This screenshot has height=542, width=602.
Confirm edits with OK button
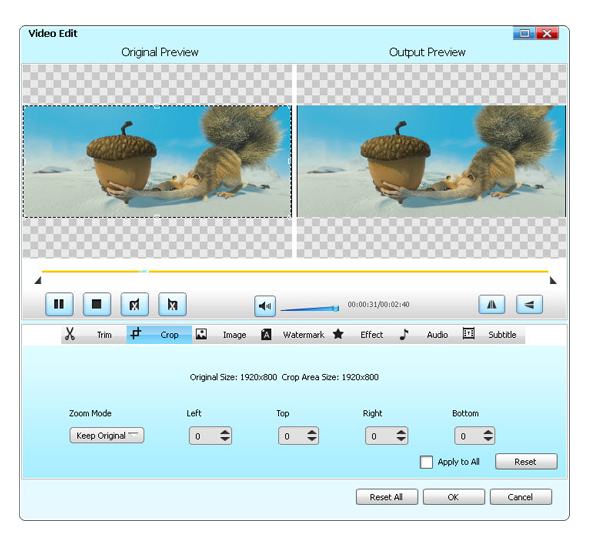454,497
